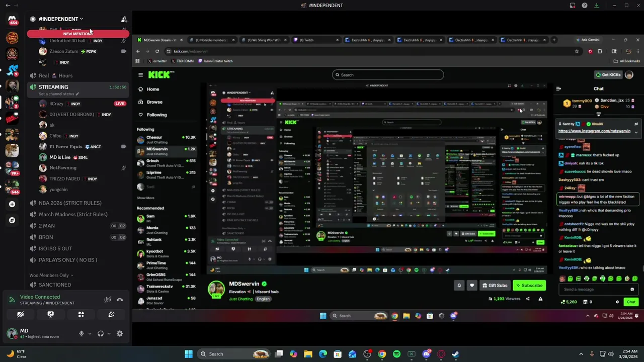This screenshot has width=644, height=362.
Task: Open the soundboard button
Action: (x=111, y=314)
